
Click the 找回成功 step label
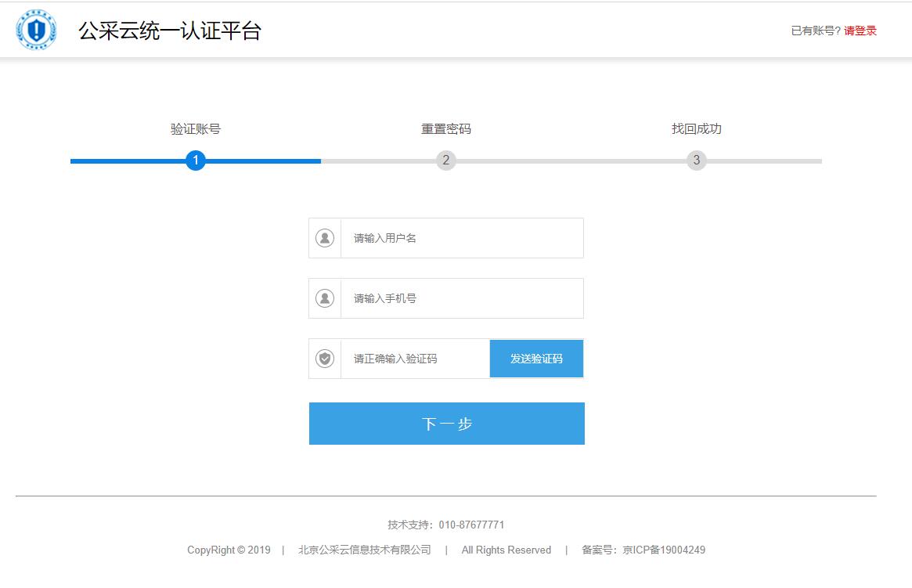(696, 129)
